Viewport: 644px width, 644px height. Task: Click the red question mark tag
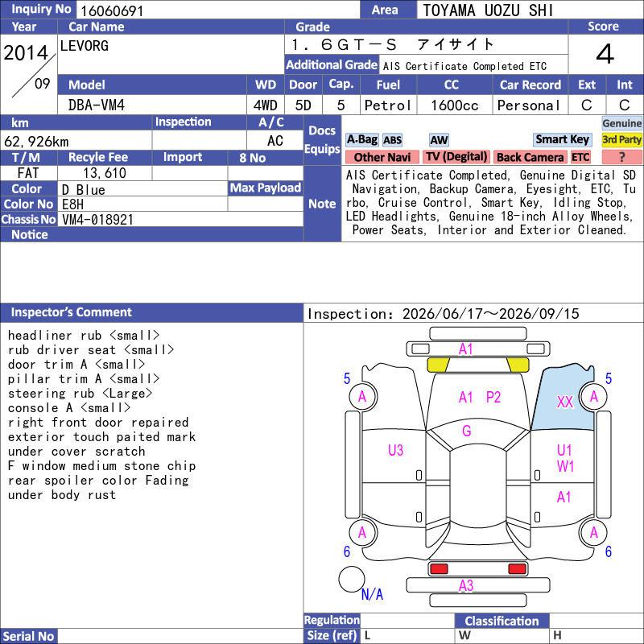pos(621,157)
